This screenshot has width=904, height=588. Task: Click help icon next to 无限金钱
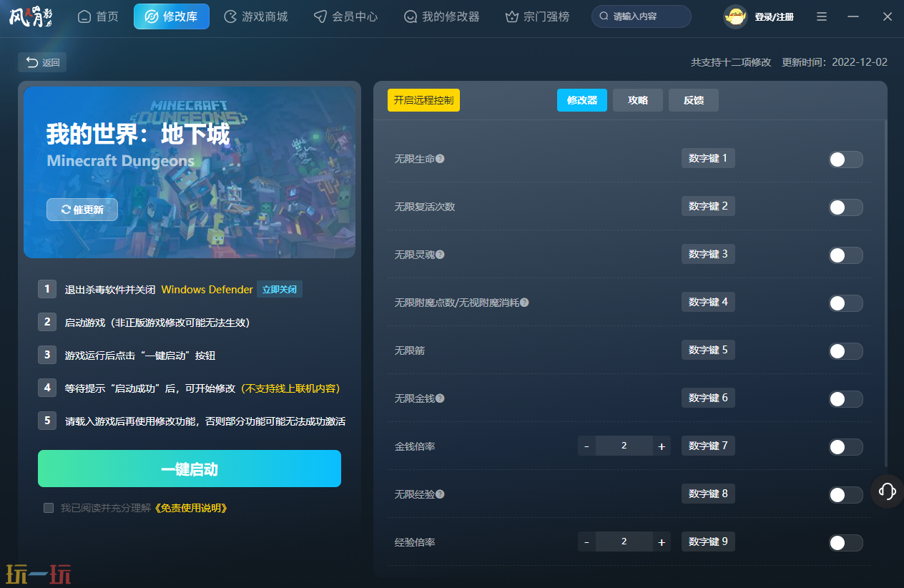(x=440, y=398)
